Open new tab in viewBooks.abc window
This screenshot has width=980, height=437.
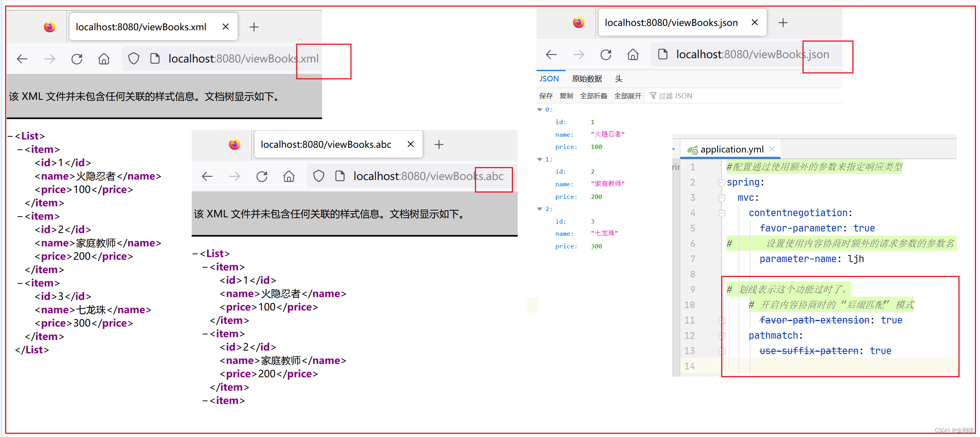pos(439,145)
